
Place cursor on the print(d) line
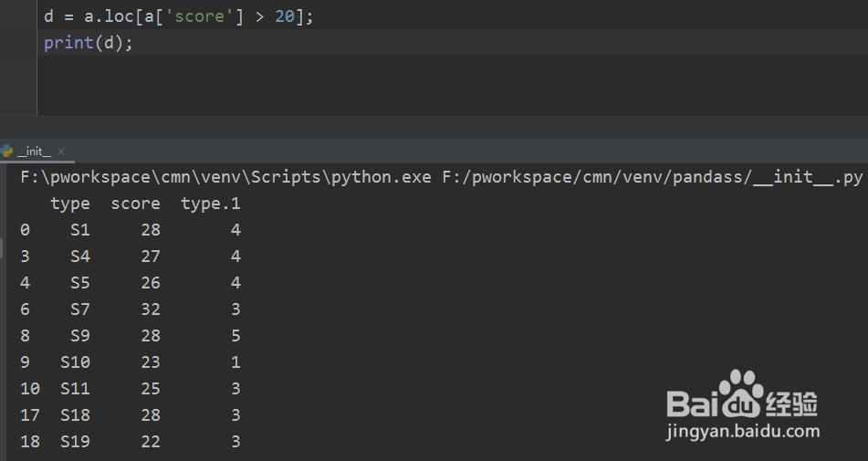(x=89, y=43)
